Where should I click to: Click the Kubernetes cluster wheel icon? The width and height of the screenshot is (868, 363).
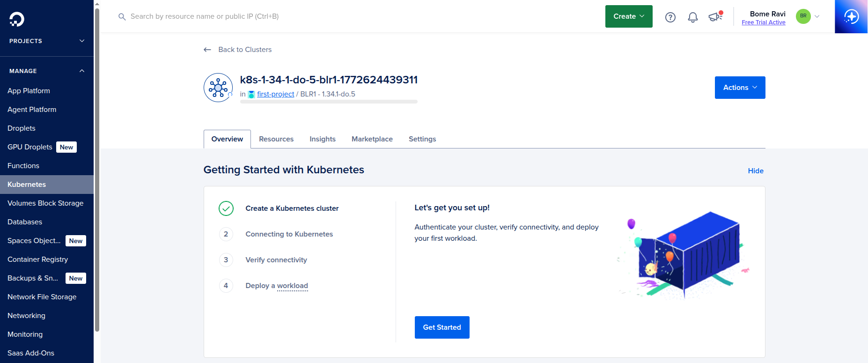(x=218, y=88)
